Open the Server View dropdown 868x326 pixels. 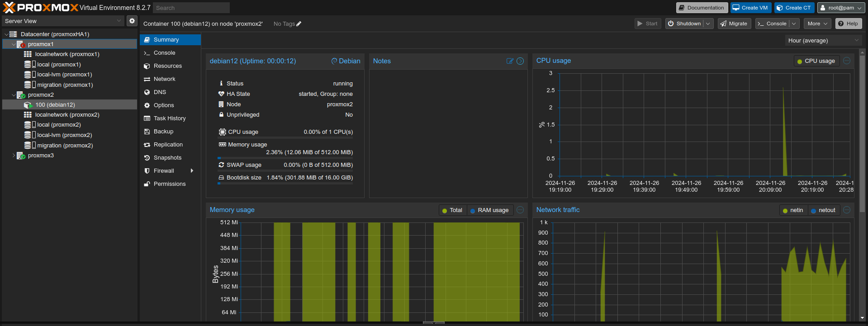[x=63, y=21]
